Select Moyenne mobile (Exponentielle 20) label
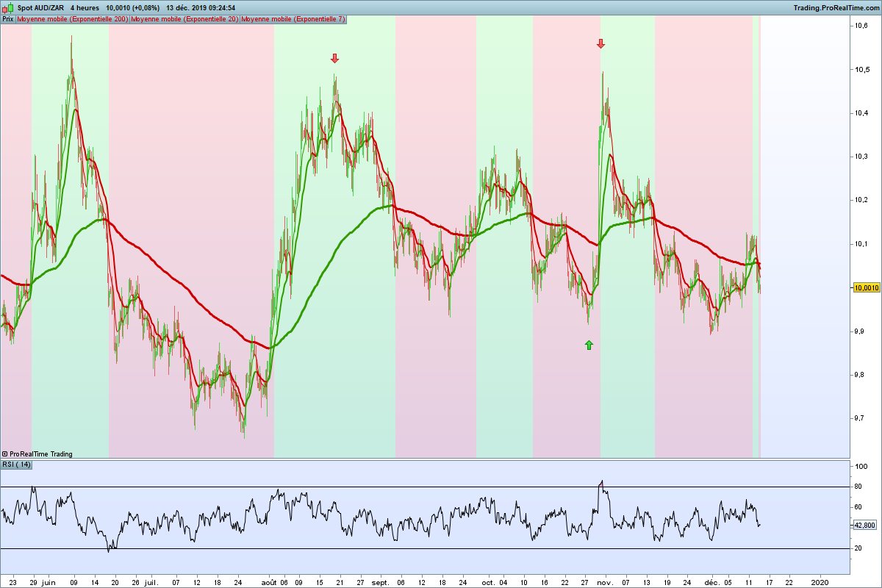Viewport: 882px width, 588px height. 184,20
